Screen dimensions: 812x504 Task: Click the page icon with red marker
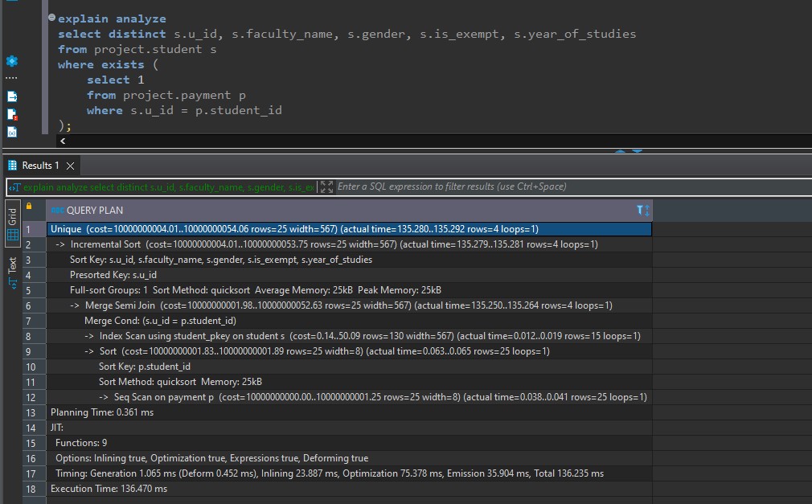[x=11, y=114]
